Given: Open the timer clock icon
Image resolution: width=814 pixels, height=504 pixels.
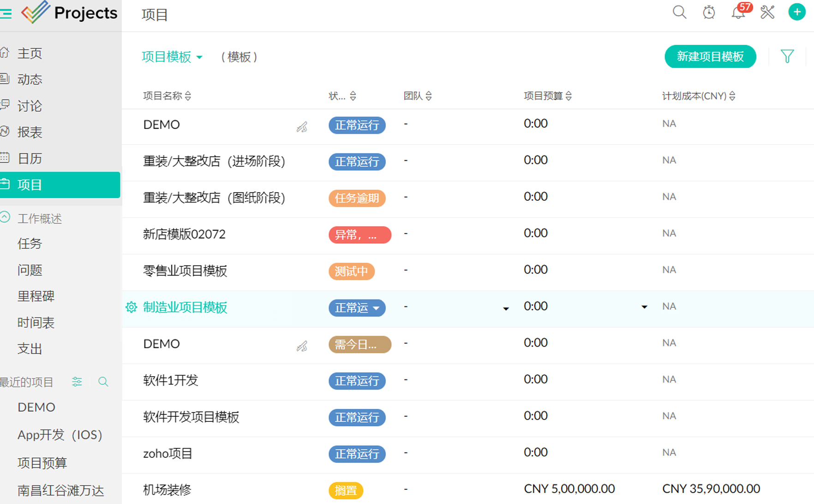Looking at the screenshot, I should 709,12.
